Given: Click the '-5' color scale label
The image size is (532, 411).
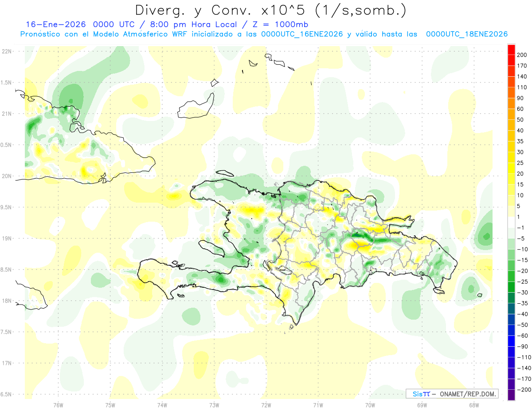Looking at the screenshot, I should pos(521,239).
